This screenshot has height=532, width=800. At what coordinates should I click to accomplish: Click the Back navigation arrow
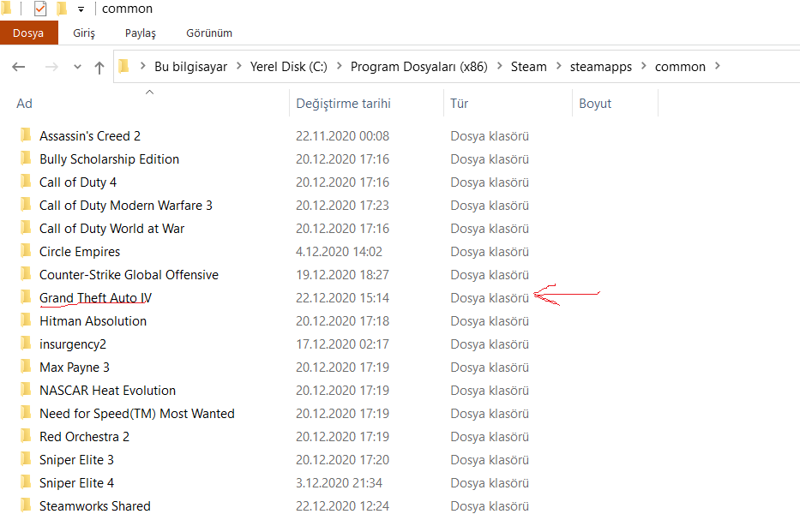pyautogui.click(x=19, y=67)
